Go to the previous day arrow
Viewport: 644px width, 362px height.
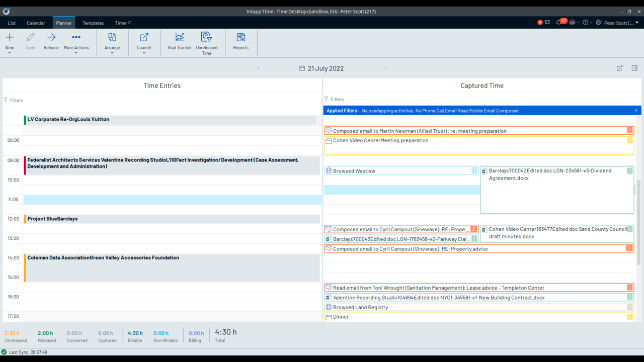[259, 68]
